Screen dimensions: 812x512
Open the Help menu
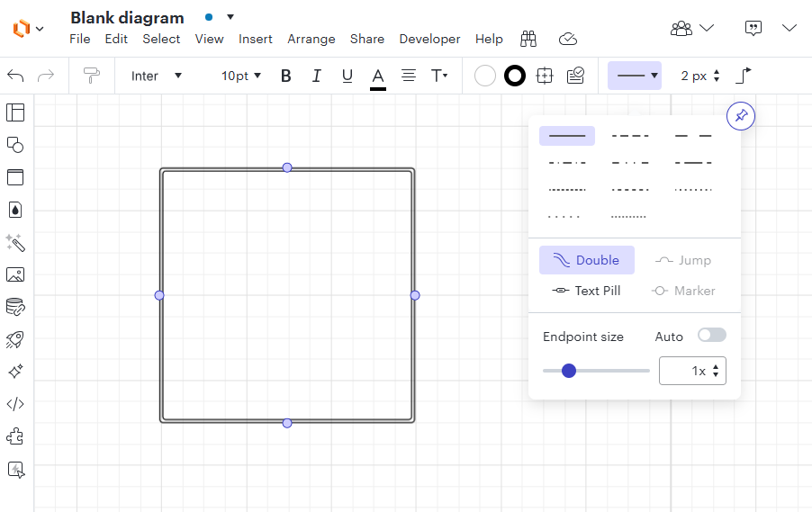[x=489, y=39]
